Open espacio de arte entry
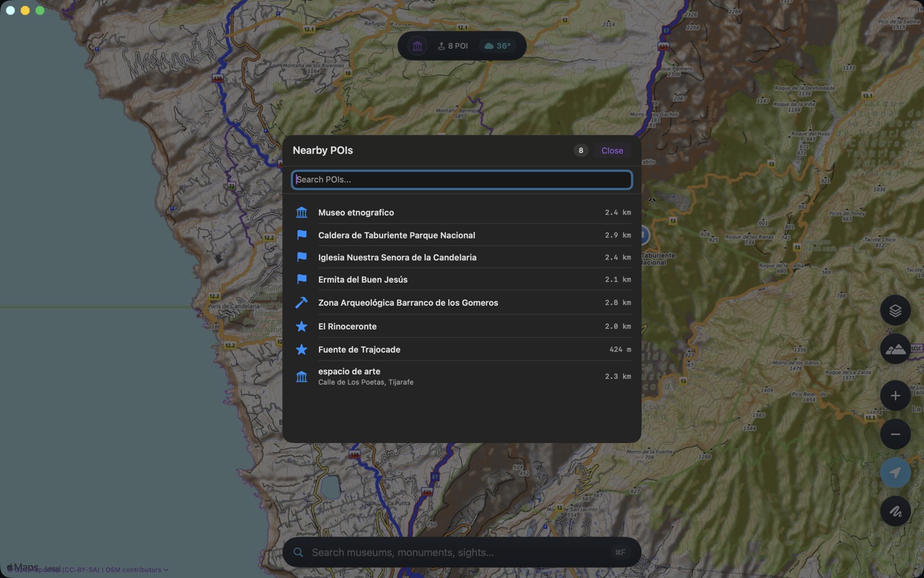Screen dimensions: 924x578 pyautogui.click(x=462, y=377)
